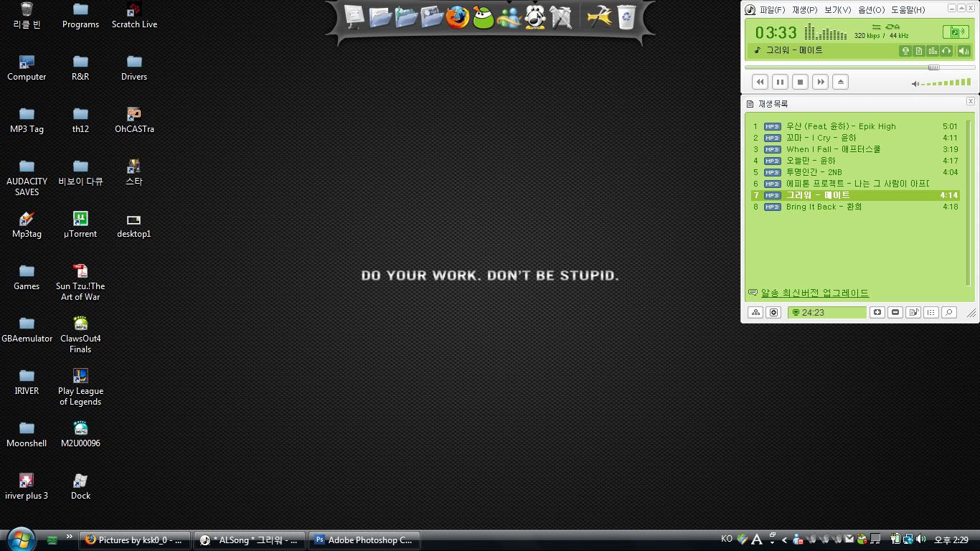
Task: Select playlist track 우산 (Feat. 윤하) - Epik High
Action: [x=855, y=126]
